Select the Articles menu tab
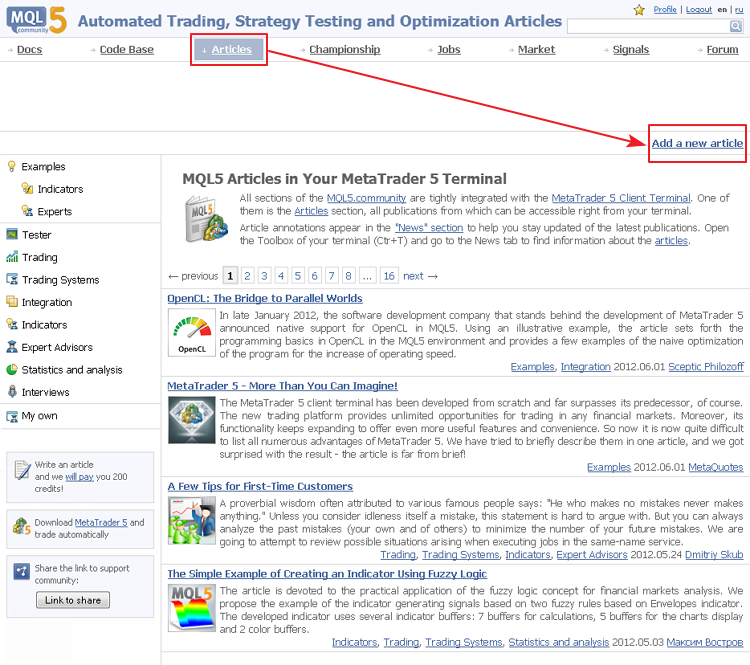The image size is (750, 665). (x=229, y=50)
